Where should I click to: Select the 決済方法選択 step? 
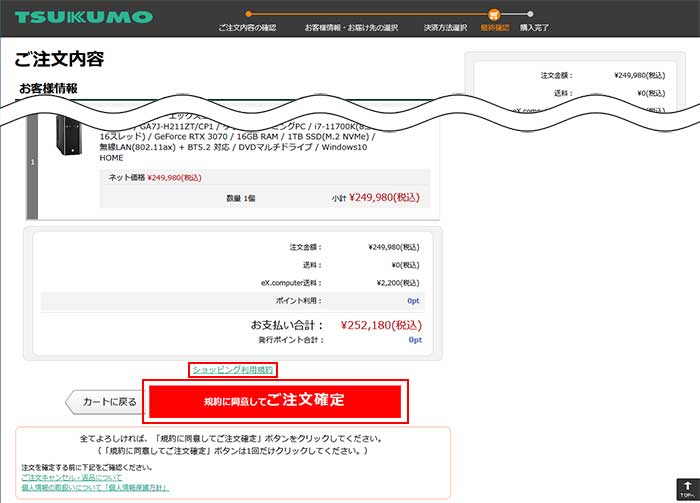[445, 28]
